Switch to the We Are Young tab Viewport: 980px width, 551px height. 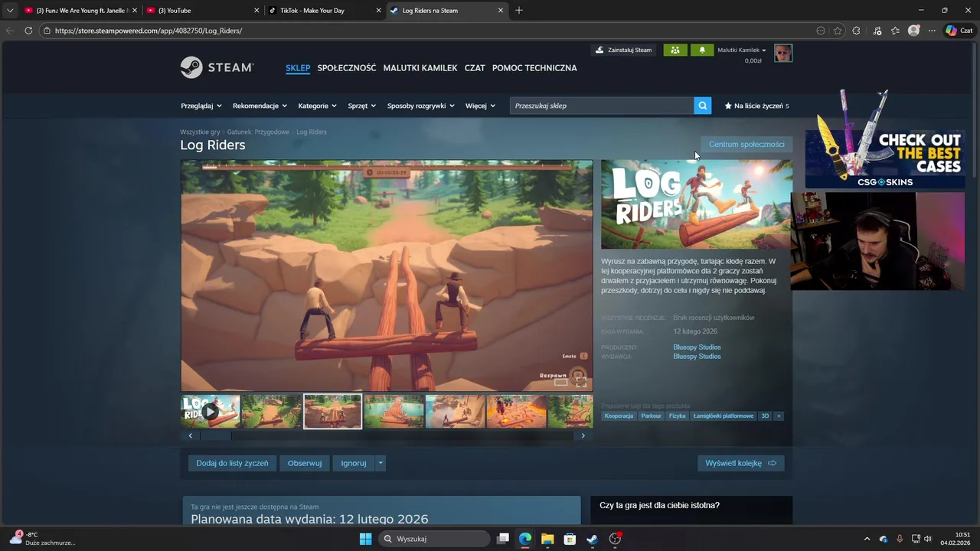coord(80,10)
